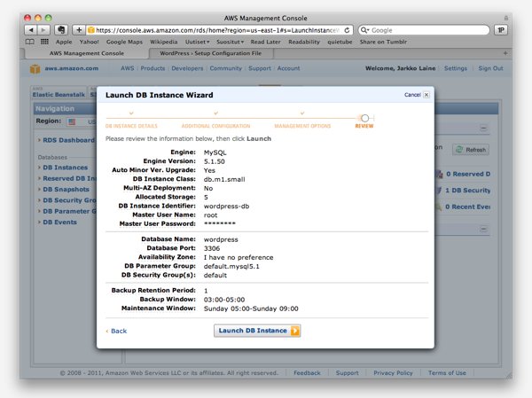
Task: Click the browser back arrow button
Action: [x=31, y=29]
